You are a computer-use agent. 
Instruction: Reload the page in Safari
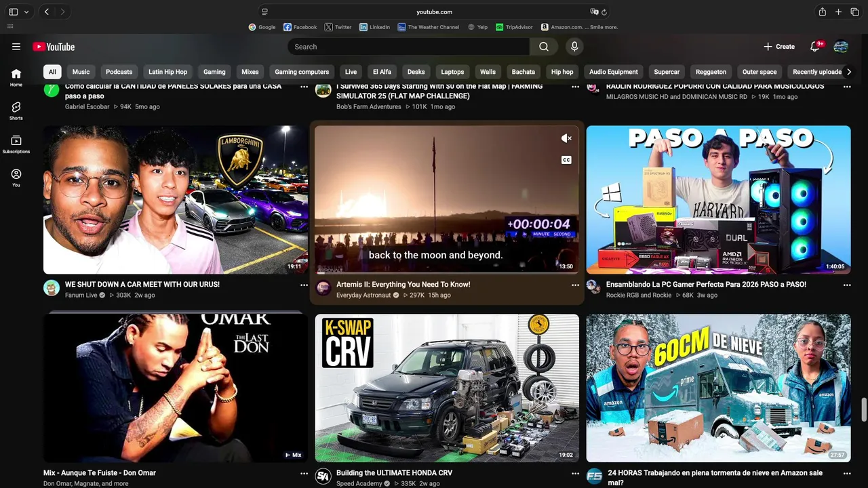click(604, 12)
